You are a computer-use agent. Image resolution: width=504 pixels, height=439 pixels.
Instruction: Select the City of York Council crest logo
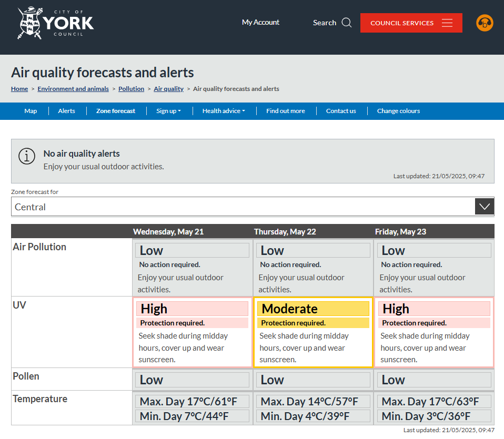[x=29, y=23]
